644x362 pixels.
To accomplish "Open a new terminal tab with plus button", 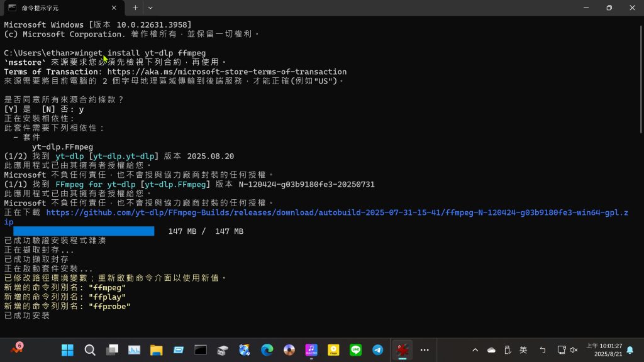I will 135,8.
